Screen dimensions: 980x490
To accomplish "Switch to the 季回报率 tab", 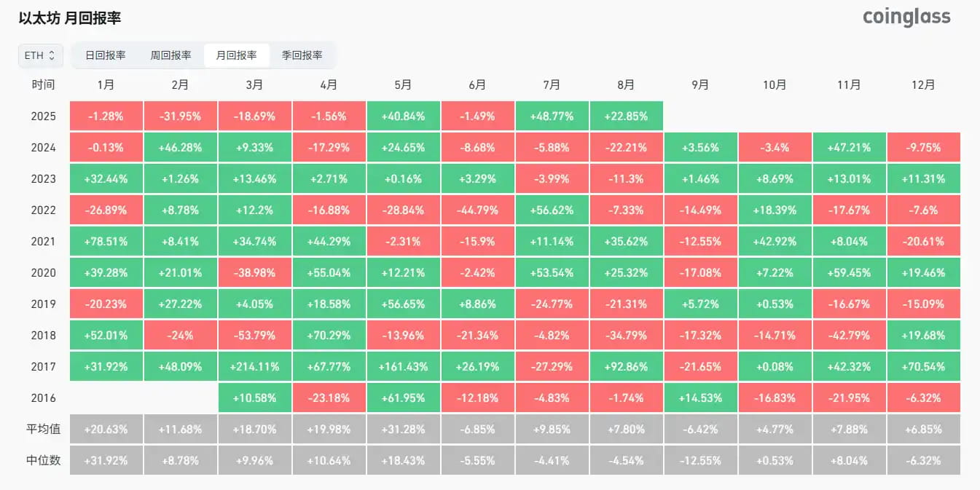I will click(x=302, y=55).
